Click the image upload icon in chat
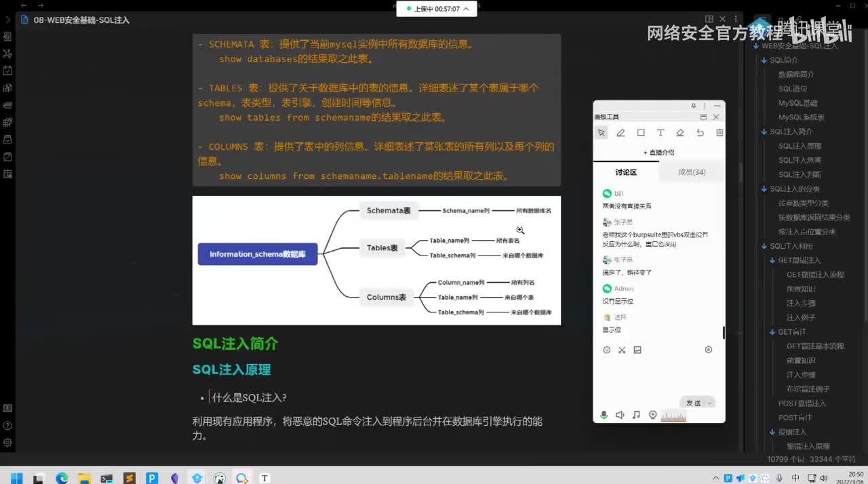This screenshot has height=484, width=868. [637, 350]
